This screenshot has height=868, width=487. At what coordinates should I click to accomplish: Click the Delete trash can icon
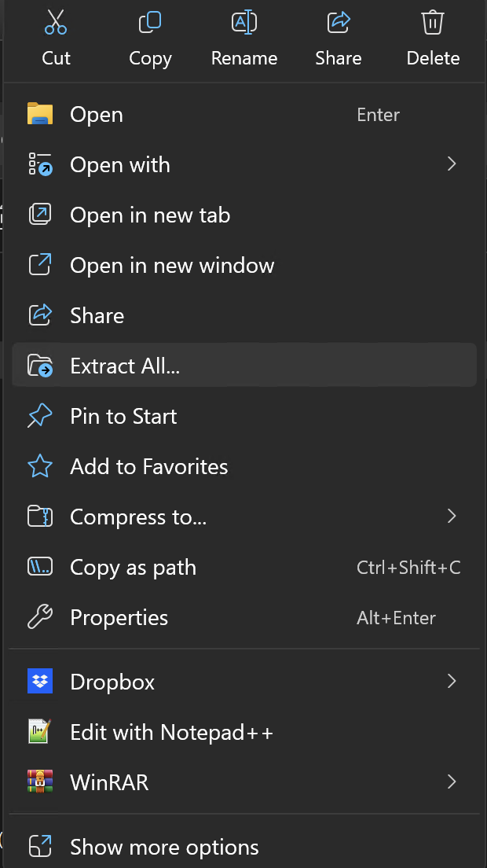click(x=433, y=22)
